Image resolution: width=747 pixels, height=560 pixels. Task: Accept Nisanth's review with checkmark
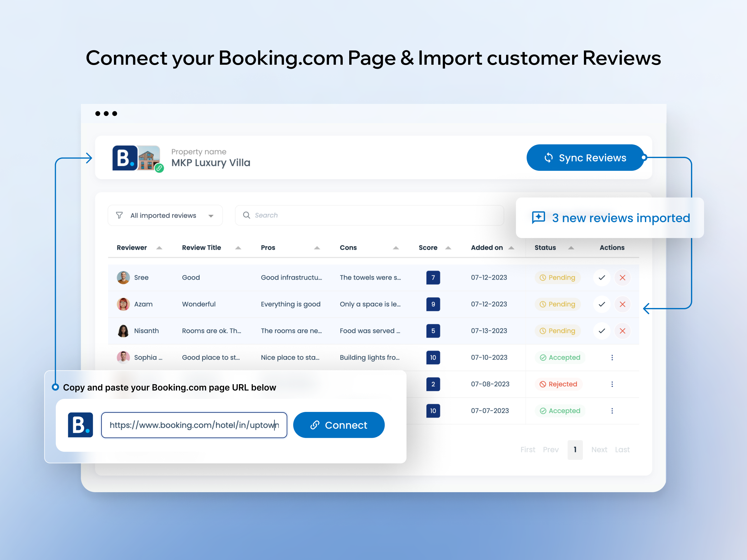602,331
